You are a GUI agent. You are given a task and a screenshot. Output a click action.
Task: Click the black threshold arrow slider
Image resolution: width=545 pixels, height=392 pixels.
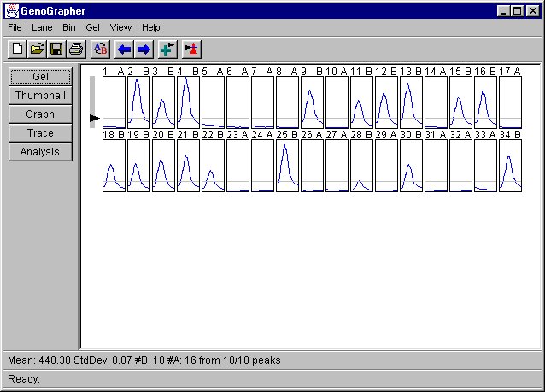coord(94,119)
